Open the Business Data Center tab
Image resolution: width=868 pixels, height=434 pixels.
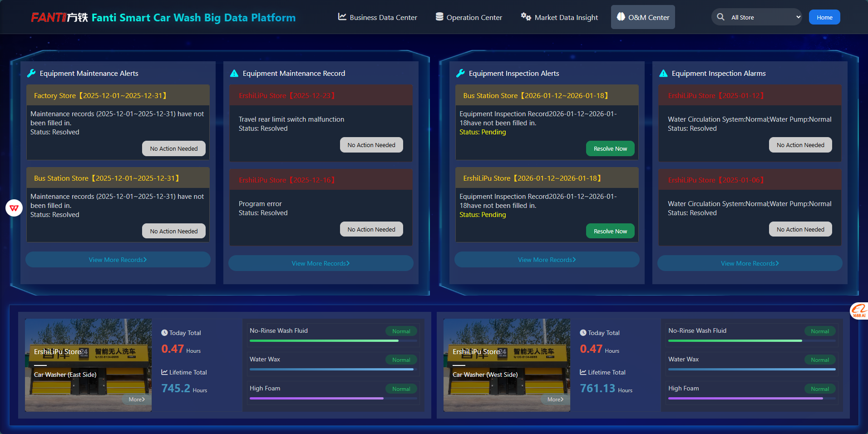click(377, 17)
